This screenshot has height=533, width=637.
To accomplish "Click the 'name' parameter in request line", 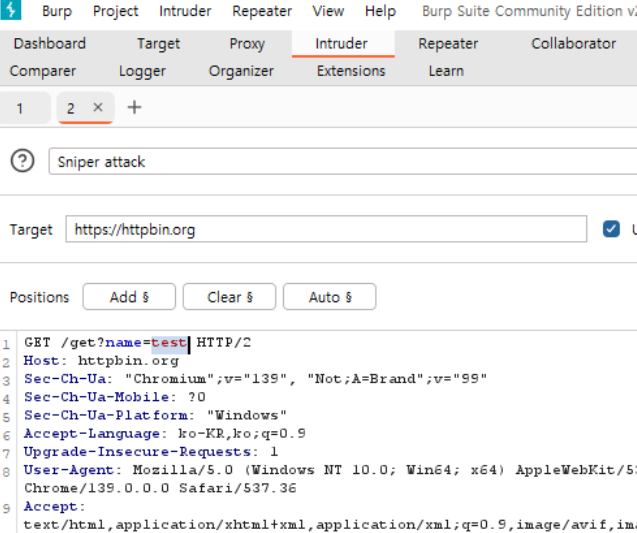I will point(123,342).
